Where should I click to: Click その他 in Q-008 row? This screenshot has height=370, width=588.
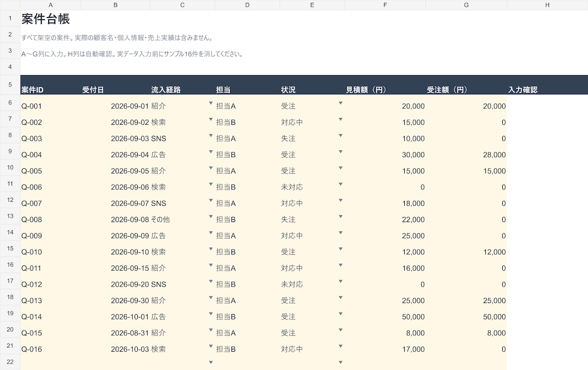tap(160, 220)
